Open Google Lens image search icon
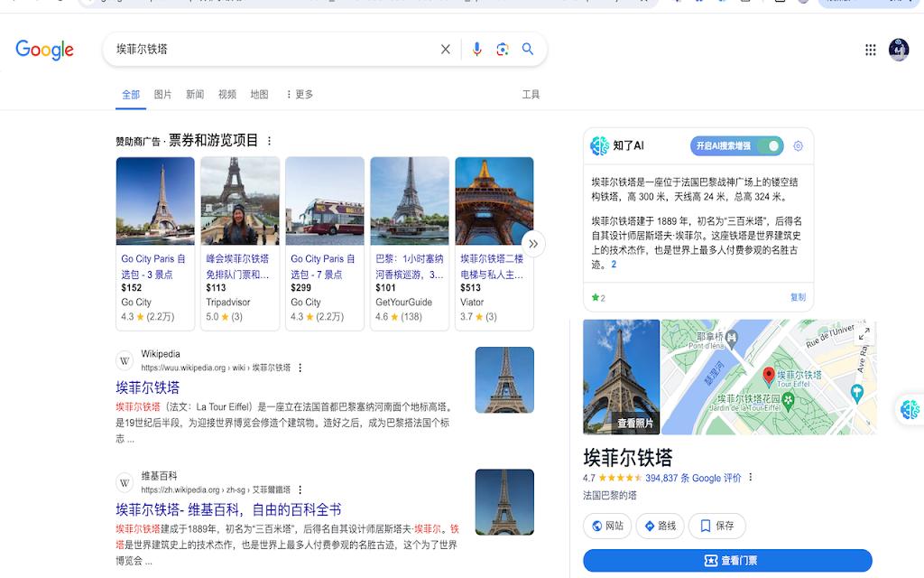This screenshot has width=924, height=578. pos(502,50)
